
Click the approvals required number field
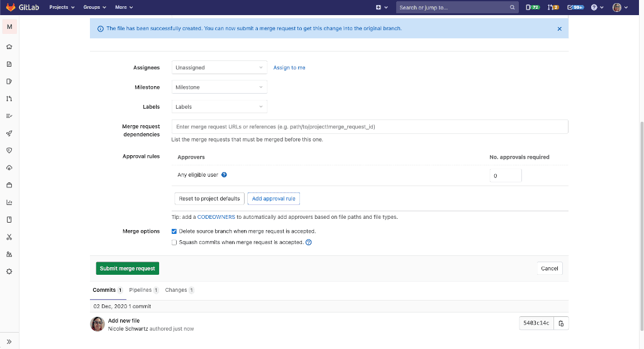[506, 175]
